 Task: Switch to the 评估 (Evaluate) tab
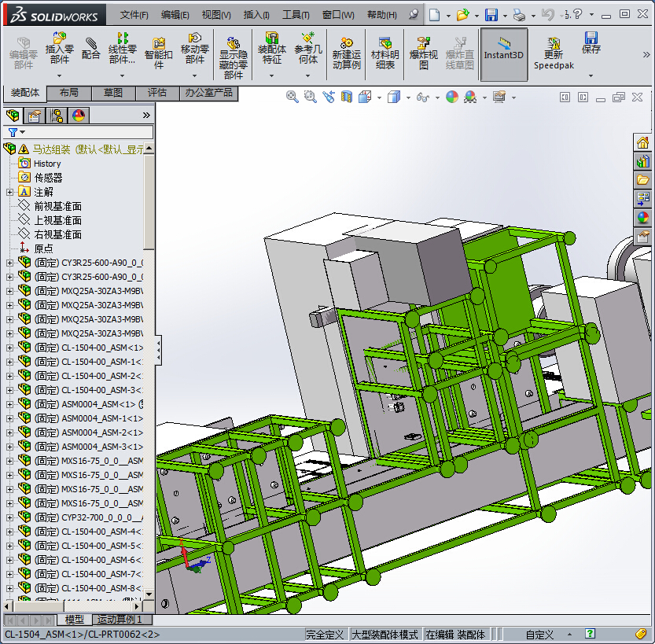point(157,93)
